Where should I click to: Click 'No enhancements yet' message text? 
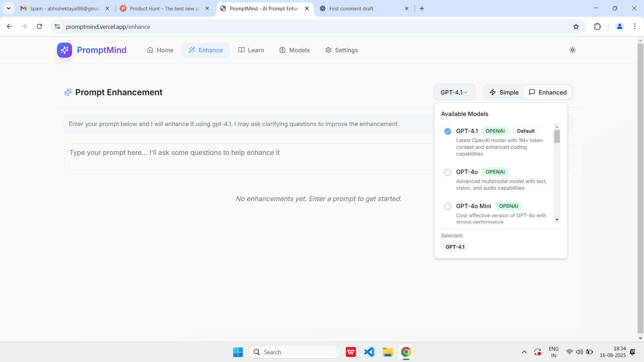319,199
